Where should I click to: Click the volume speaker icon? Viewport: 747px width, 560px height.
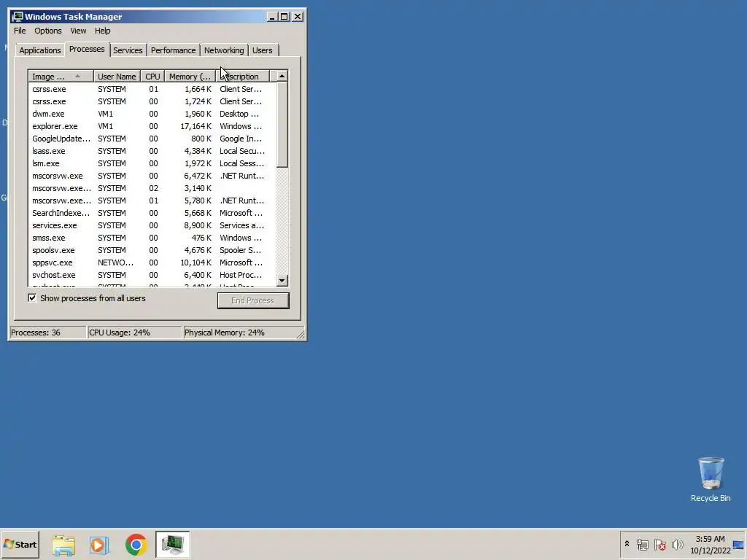677,544
